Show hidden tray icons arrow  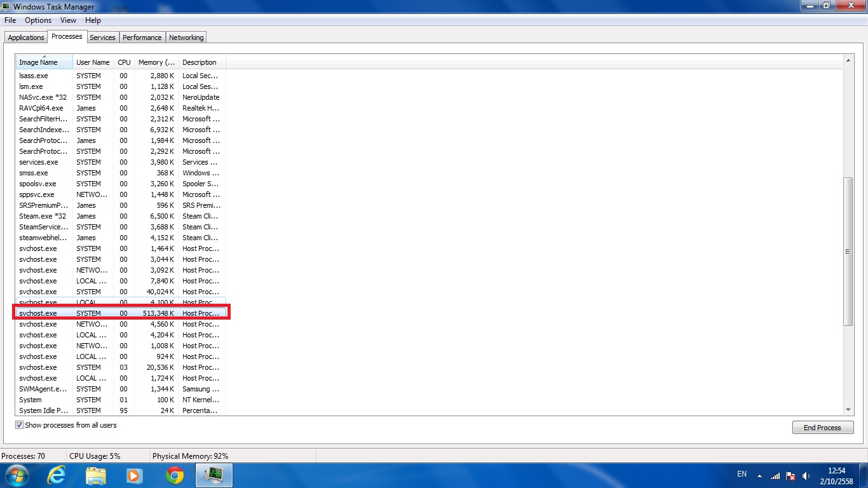(x=759, y=475)
